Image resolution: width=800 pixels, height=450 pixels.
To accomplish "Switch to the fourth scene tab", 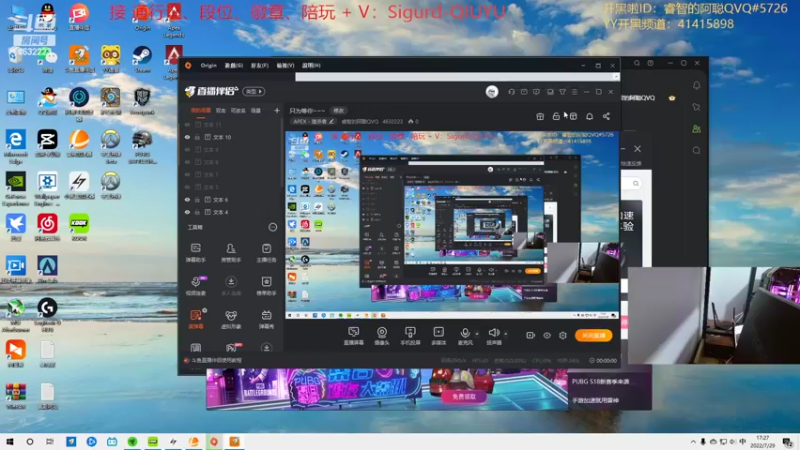I will click(256, 110).
